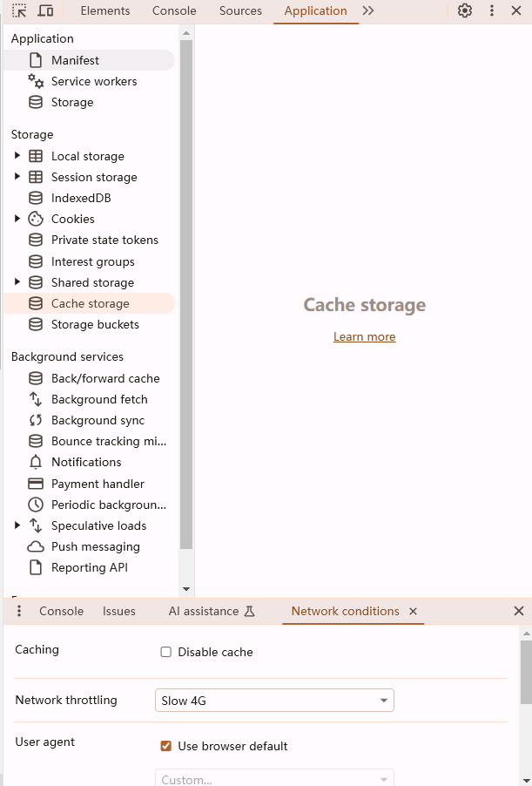This screenshot has width=532, height=786.
Task: Click the Service workers gears icon
Action: (36, 81)
